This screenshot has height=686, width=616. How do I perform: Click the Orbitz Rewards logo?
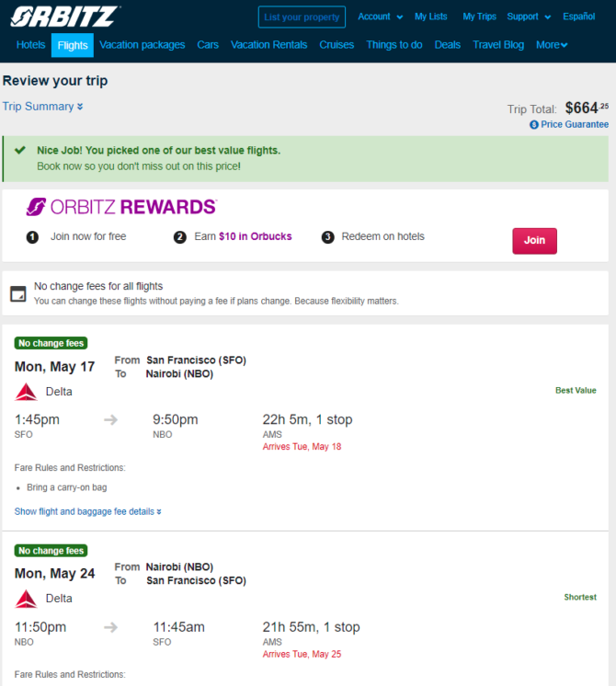pos(121,207)
